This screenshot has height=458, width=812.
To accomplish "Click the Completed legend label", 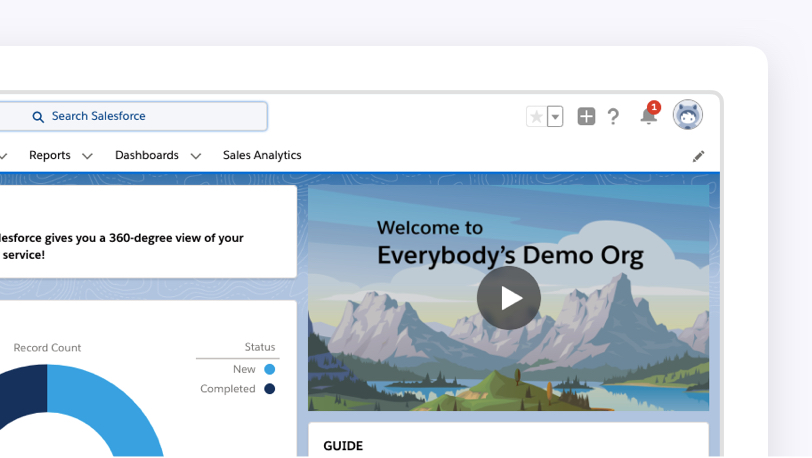I will 228,389.
